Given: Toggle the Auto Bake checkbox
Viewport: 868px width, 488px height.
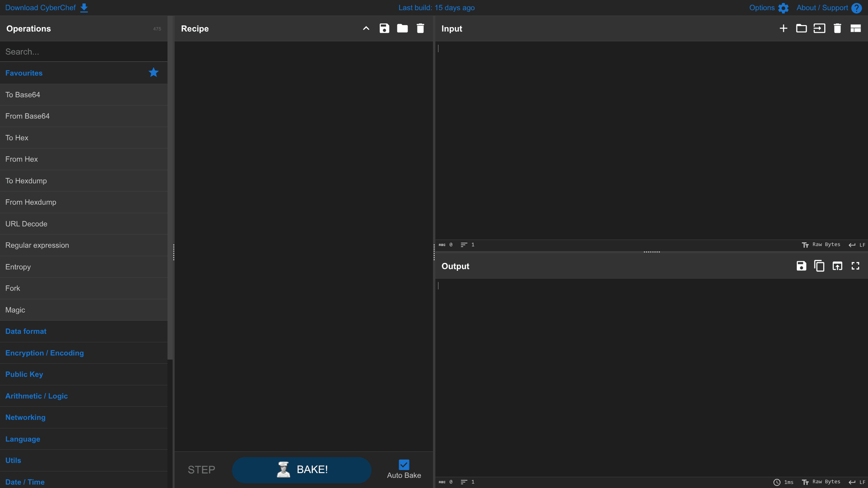Looking at the screenshot, I should point(404,465).
